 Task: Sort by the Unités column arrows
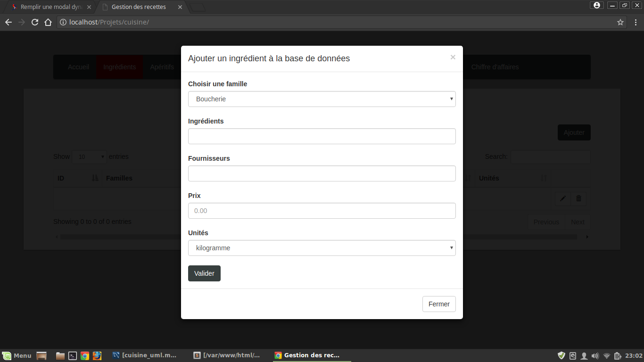coord(544,178)
